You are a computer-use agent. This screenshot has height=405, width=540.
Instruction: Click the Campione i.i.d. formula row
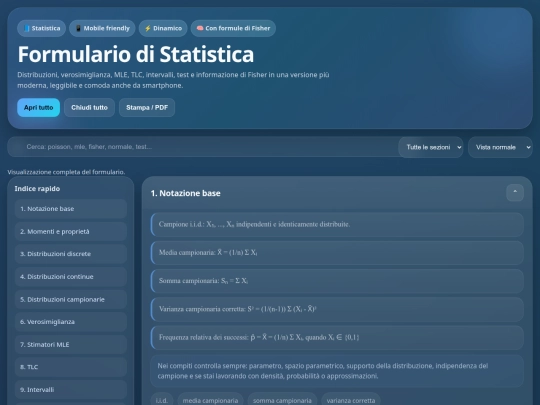[337, 225]
